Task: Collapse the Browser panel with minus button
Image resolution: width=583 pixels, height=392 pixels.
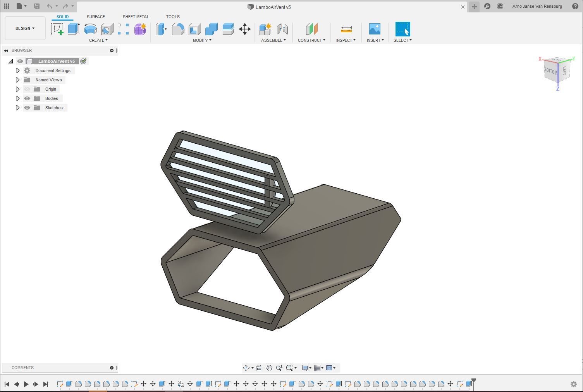Action: click(112, 50)
